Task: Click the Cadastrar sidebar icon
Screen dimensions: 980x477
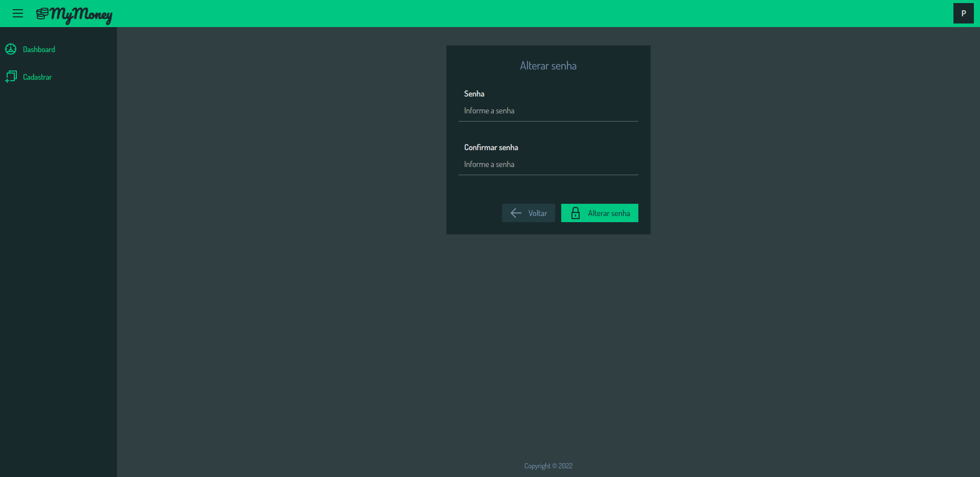Action: (11, 77)
